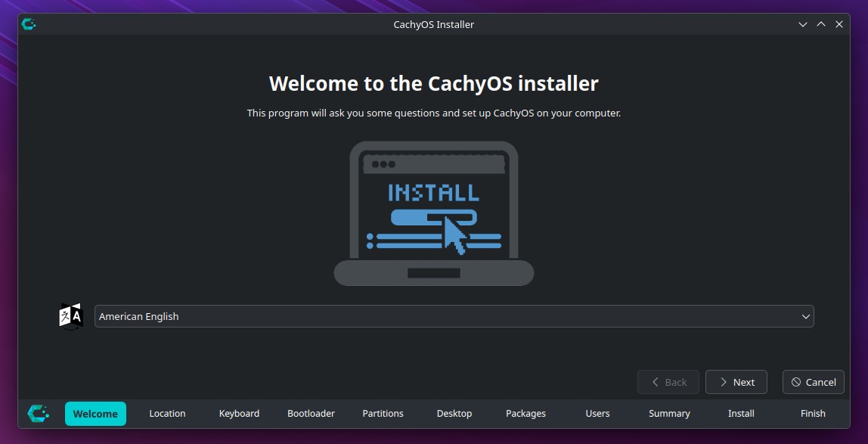Jump to the Partitions step
This screenshot has width=868, height=444.
(x=383, y=413)
